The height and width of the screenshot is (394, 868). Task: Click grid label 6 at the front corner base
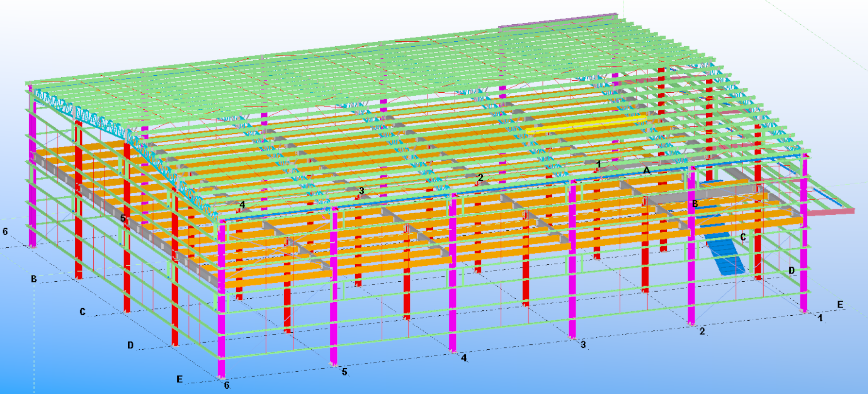(226, 385)
